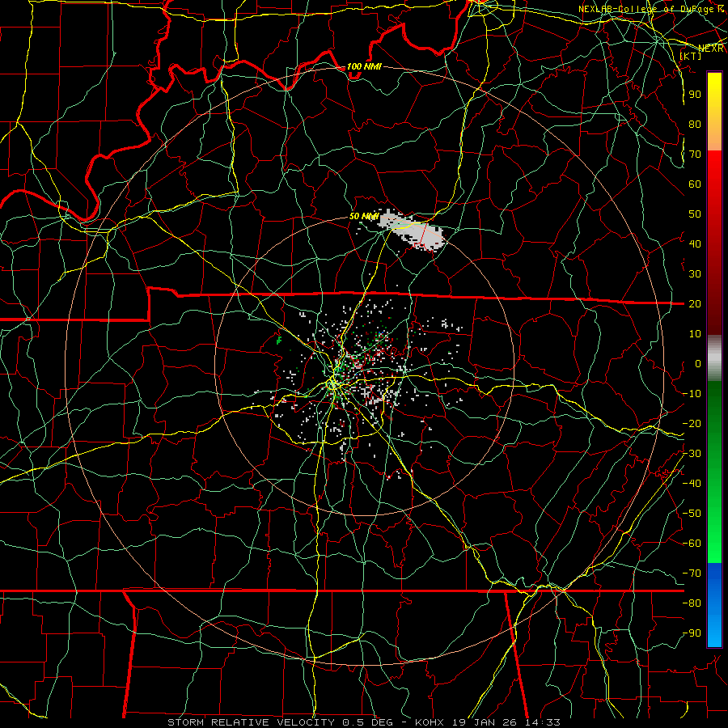
Task: Click the large gray echo near 50 NMI ring
Action: pos(412,231)
